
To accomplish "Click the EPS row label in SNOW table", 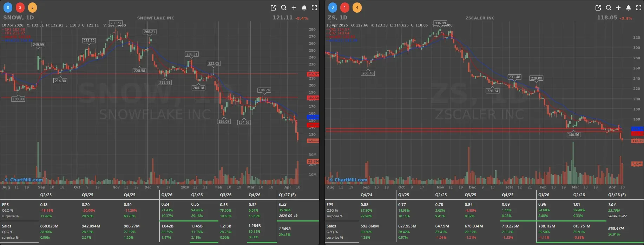I will click(x=5, y=205).
